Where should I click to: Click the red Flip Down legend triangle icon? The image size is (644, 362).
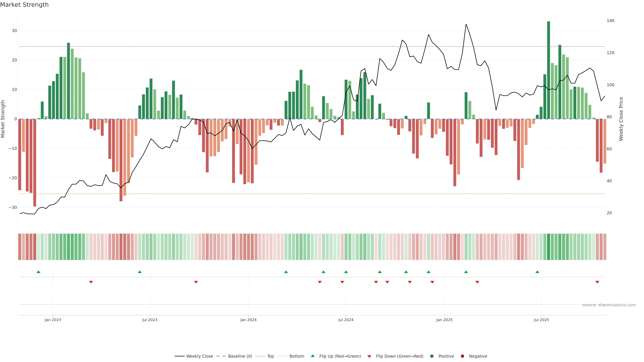(369, 356)
